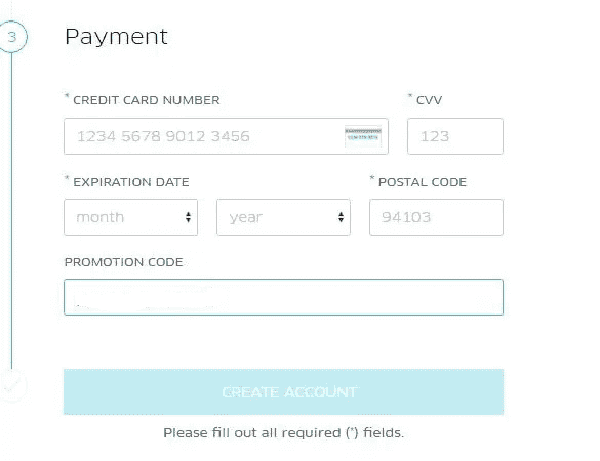
Task: Click the CVV field label
Action: pyautogui.click(x=429, y=100)
